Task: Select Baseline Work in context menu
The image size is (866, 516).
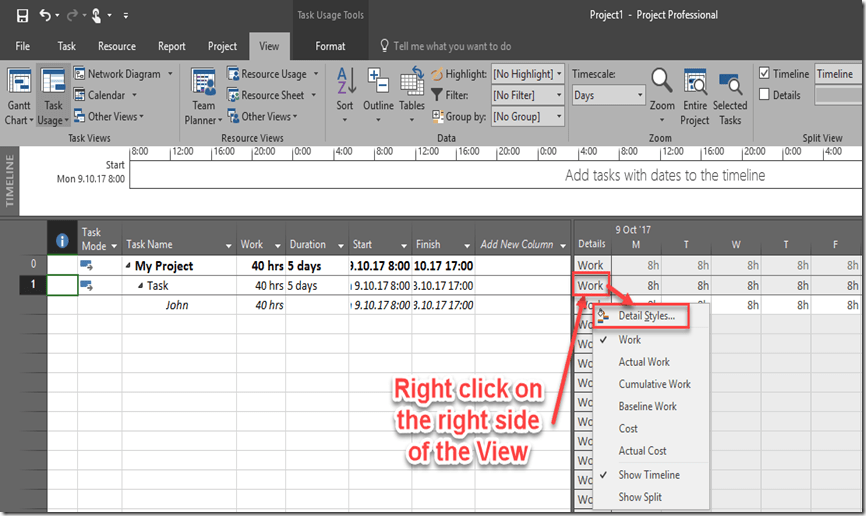Action: tap(647, 406)
